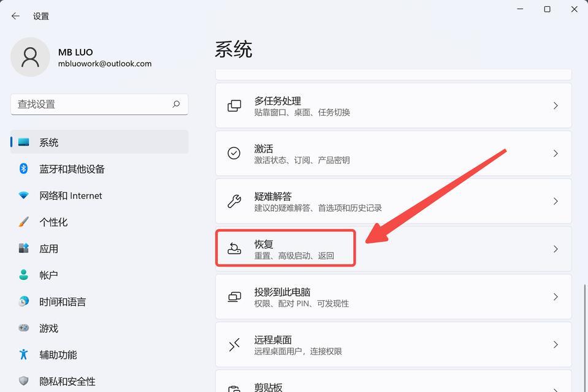The width and height of the screenshot is (588, 392).
Task: Open the MB LUO profile avatar
Action: [30, 57]
